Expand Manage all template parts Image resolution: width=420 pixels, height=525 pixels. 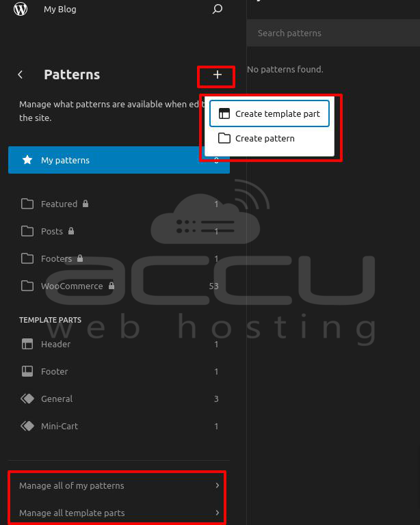pyautogui.click(x=116, y=513)
